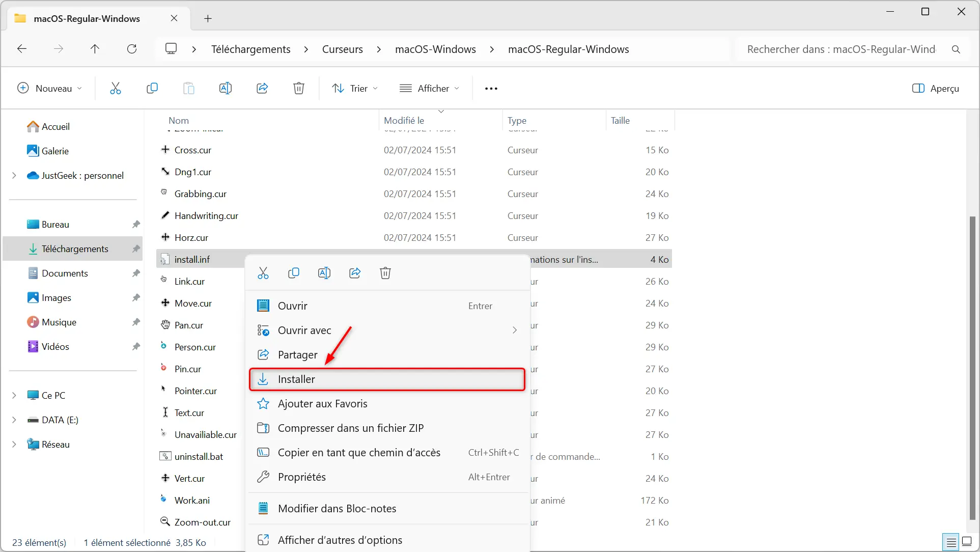Sort by the Nom column header
This screenshot has width=980, height=552.
click(179, 121)
